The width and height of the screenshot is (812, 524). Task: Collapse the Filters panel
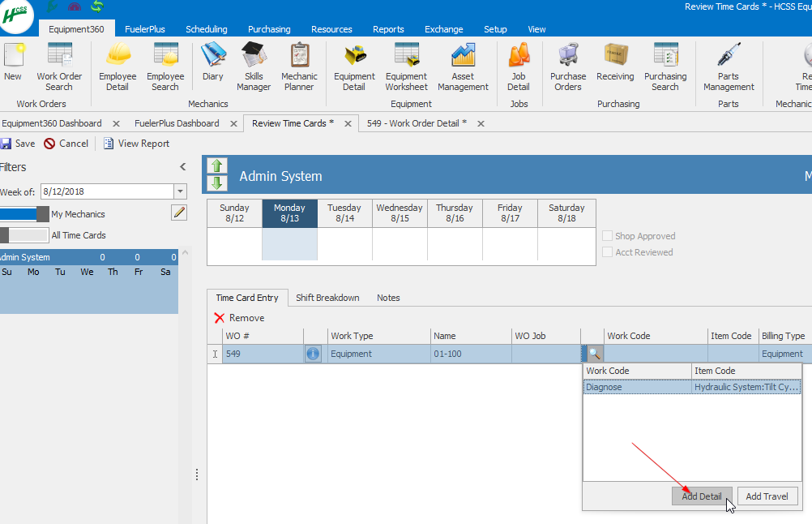point(183,167)
